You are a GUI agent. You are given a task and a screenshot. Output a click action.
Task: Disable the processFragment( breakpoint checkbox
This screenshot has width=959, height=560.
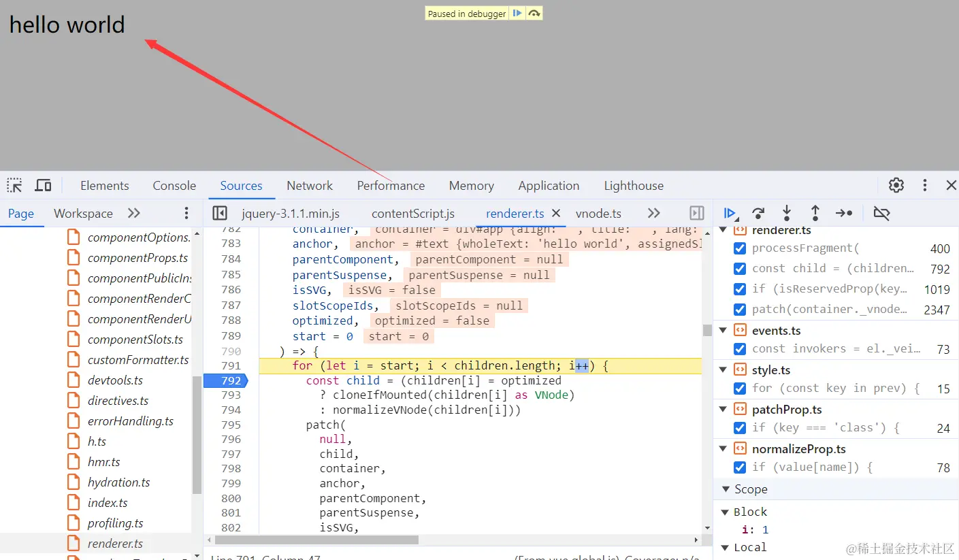740,248
